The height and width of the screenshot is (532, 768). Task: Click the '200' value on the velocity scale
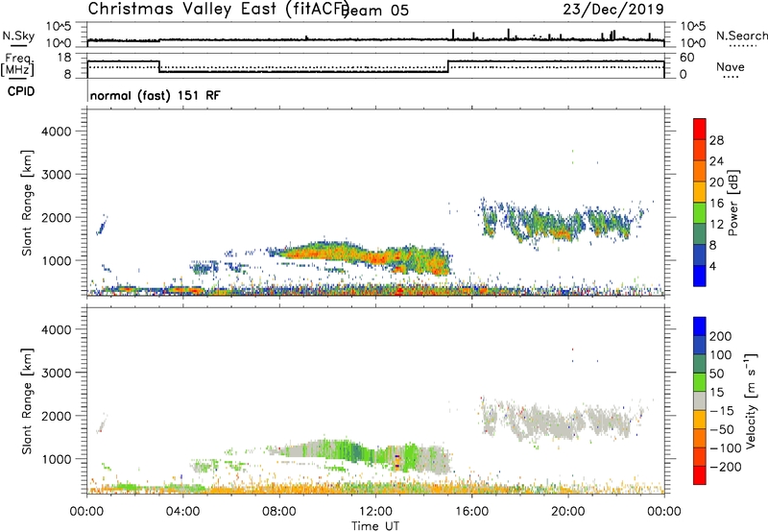pyautogui.click(x=721, y=336)
